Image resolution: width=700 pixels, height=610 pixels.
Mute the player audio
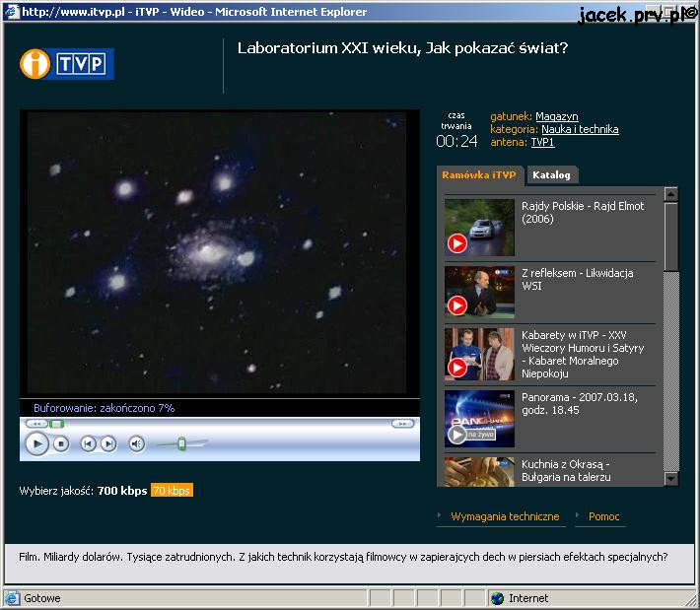pyautogui.click(x=137, y=444)
